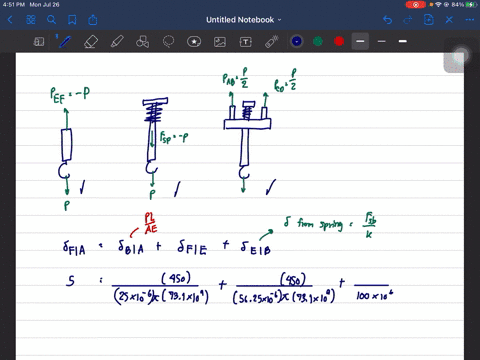
Task: Open the share and export menu
Action: [x=93, y=20]
